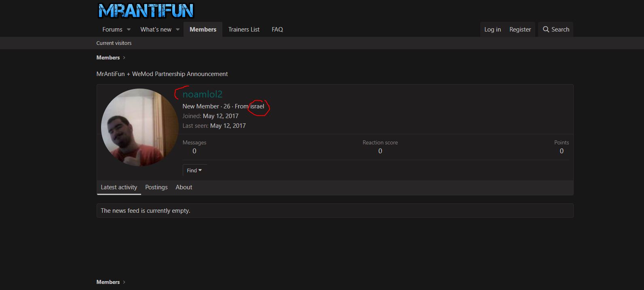Click the noamlol2 profile avatar
Image resolution: width=644 pixels, height=290 pixels.
pos(139,127)
